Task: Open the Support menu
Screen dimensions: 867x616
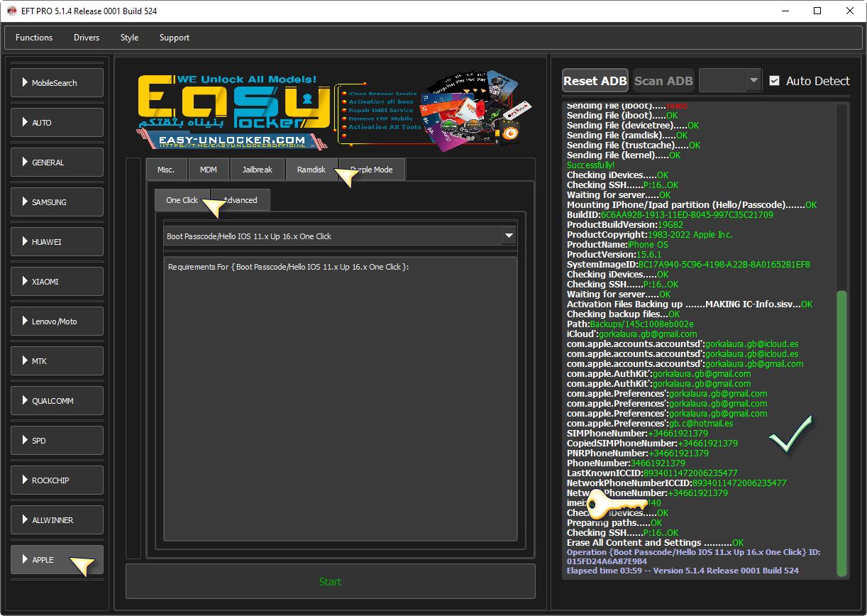Action: (x=175, y=38)
